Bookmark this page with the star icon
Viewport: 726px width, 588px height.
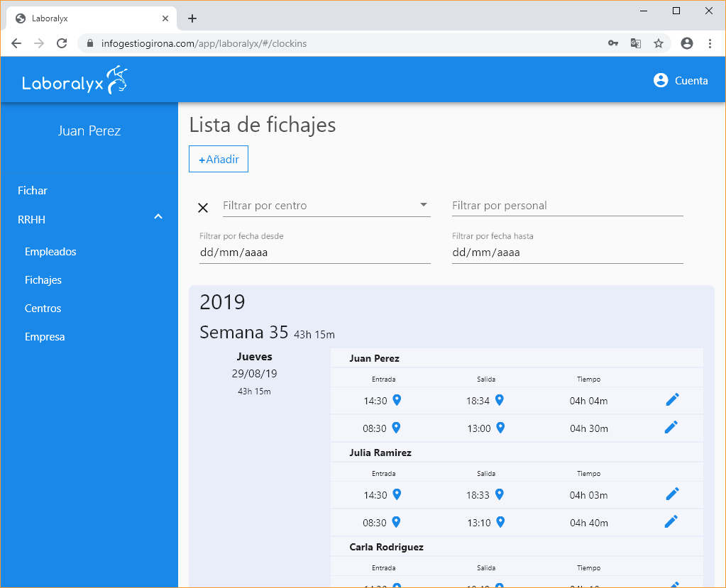[x=659, y=43]
